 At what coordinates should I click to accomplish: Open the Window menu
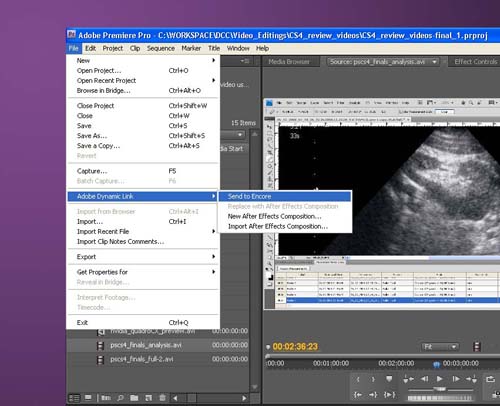click(x=238, y=48)
